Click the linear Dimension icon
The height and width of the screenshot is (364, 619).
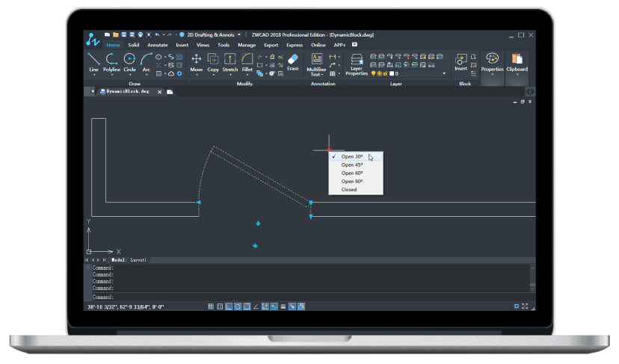pos(333,57)
